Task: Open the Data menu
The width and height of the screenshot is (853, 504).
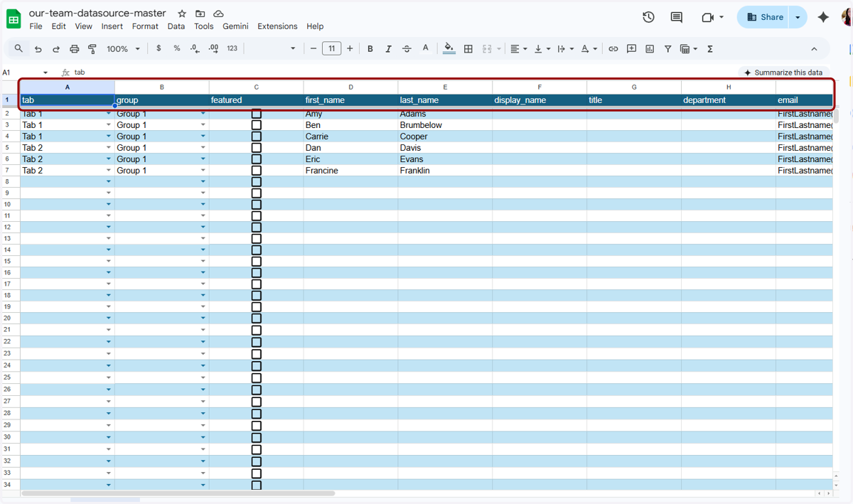Action: coord(176,26)
